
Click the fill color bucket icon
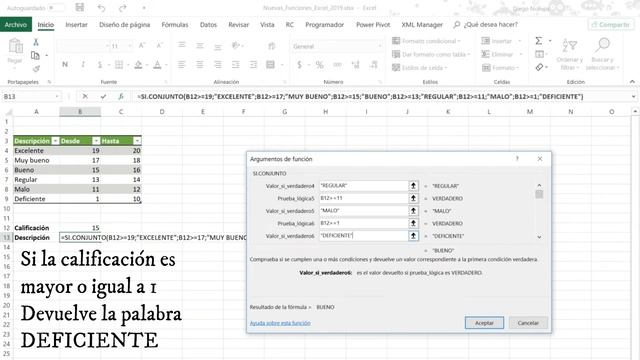click(x=138, y=64)
